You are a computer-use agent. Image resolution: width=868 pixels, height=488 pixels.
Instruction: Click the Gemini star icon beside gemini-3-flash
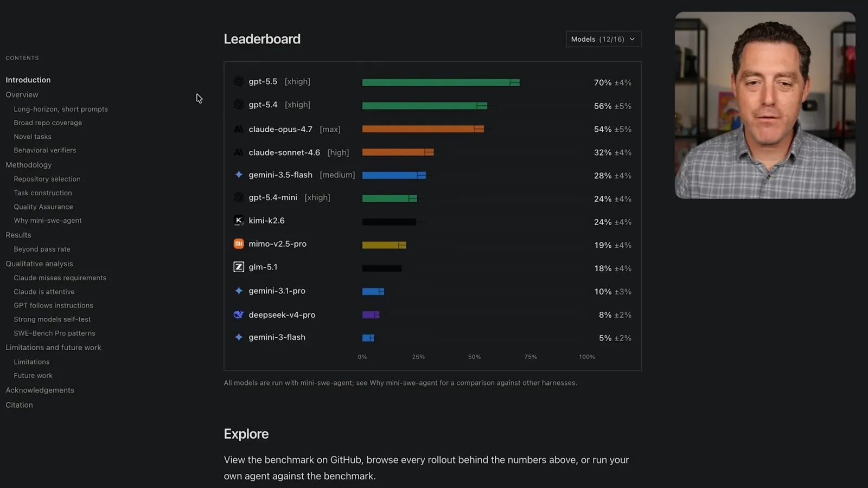[x=239, y=337]
